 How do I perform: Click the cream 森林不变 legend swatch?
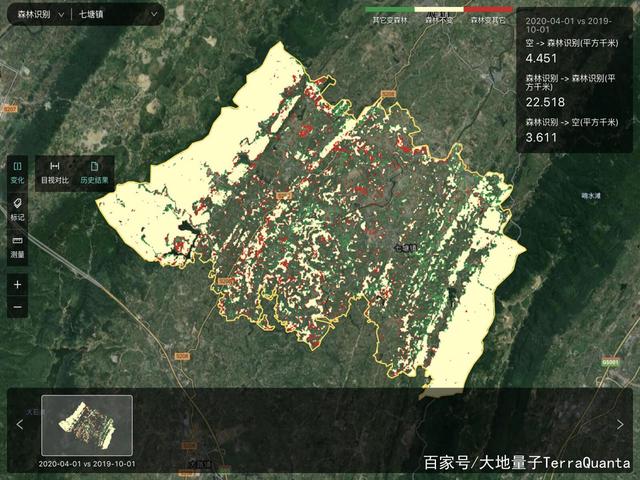[439, 9]
